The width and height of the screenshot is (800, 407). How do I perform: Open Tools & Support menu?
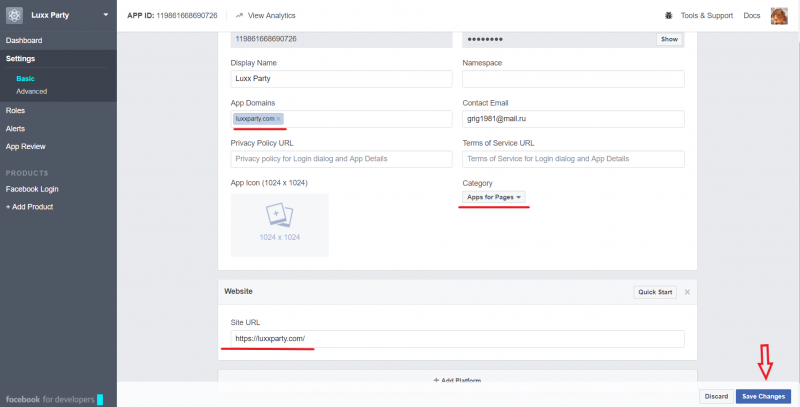pos(707,16)
